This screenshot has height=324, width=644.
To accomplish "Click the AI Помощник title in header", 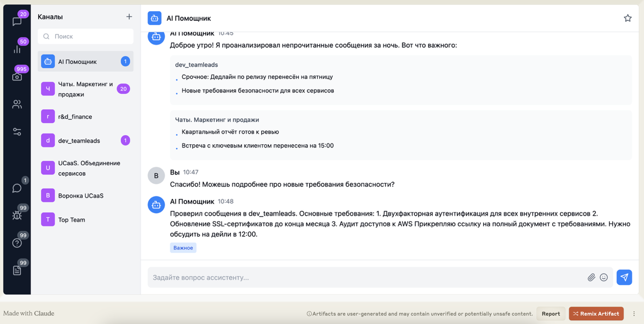I will (x=188, y=18).
